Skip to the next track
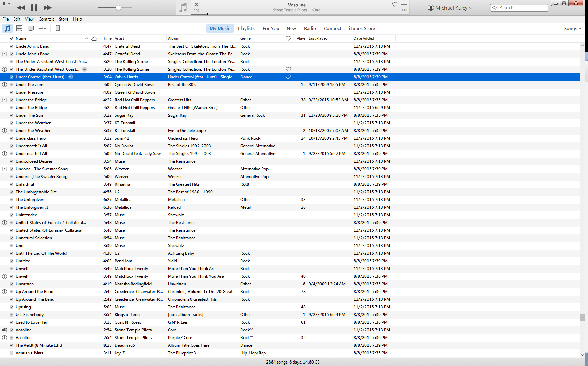This screenshot has height=366, width=588. coord(47,8)
